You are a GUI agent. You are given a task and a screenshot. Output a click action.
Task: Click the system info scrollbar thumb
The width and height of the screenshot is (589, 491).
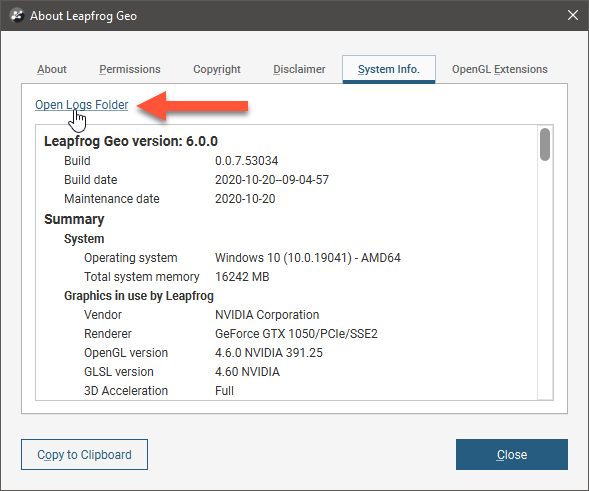(x=545, y=145)
